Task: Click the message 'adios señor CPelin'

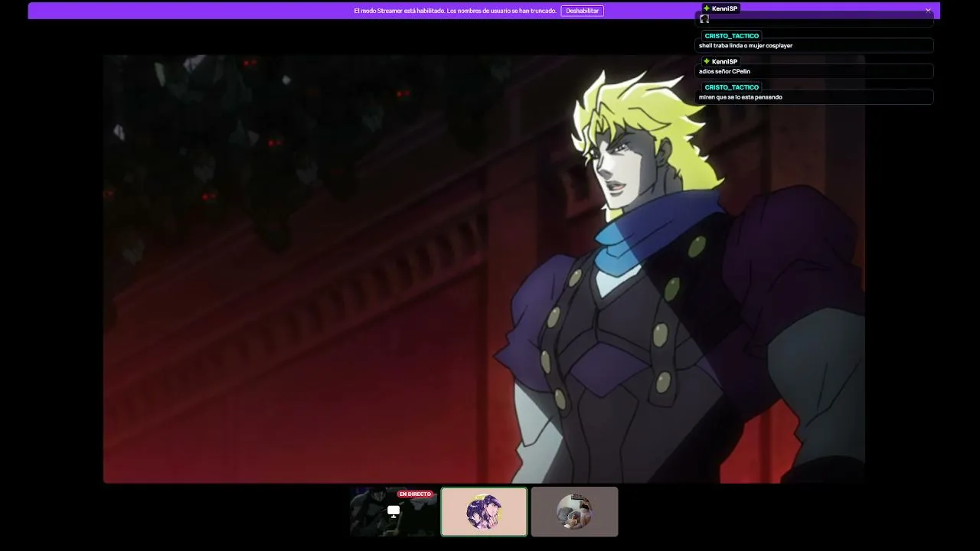Action: pyautogui.click(x=724, y=71)
